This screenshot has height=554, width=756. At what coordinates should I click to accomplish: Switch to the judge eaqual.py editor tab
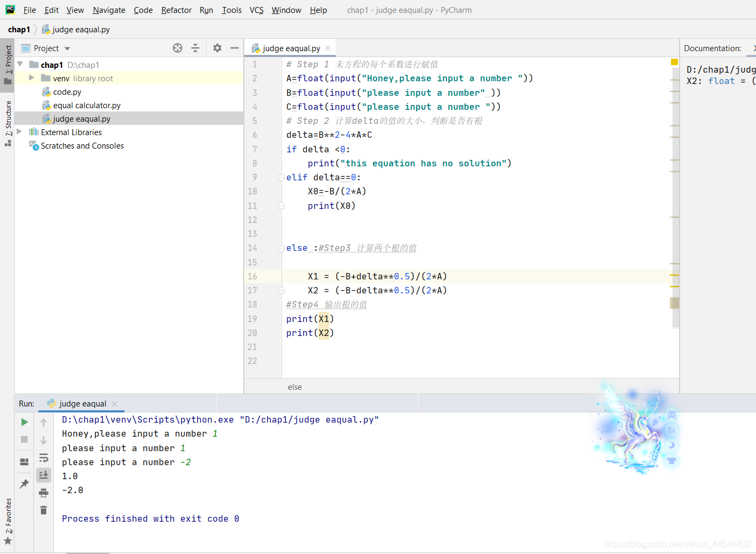tap(291, 48)
